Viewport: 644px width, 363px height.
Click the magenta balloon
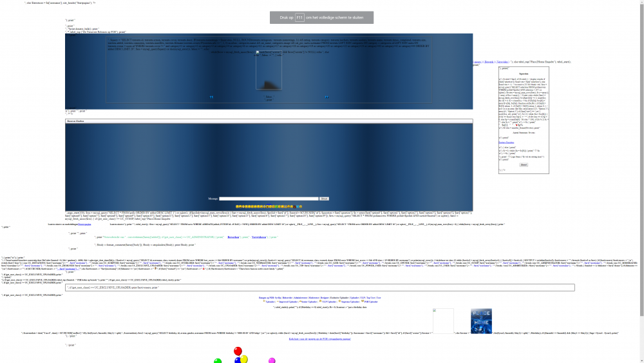pos(272,360)
